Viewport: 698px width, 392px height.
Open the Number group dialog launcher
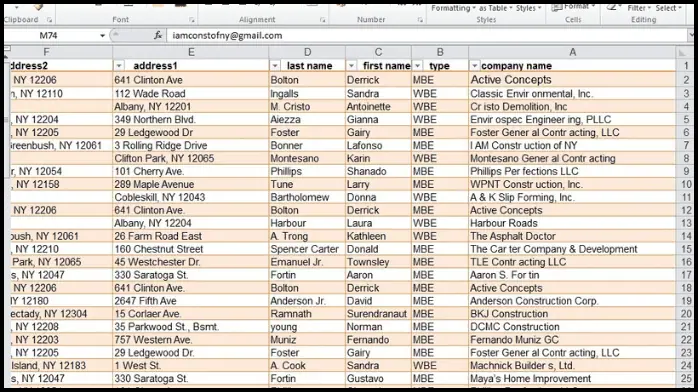(420, 20)
